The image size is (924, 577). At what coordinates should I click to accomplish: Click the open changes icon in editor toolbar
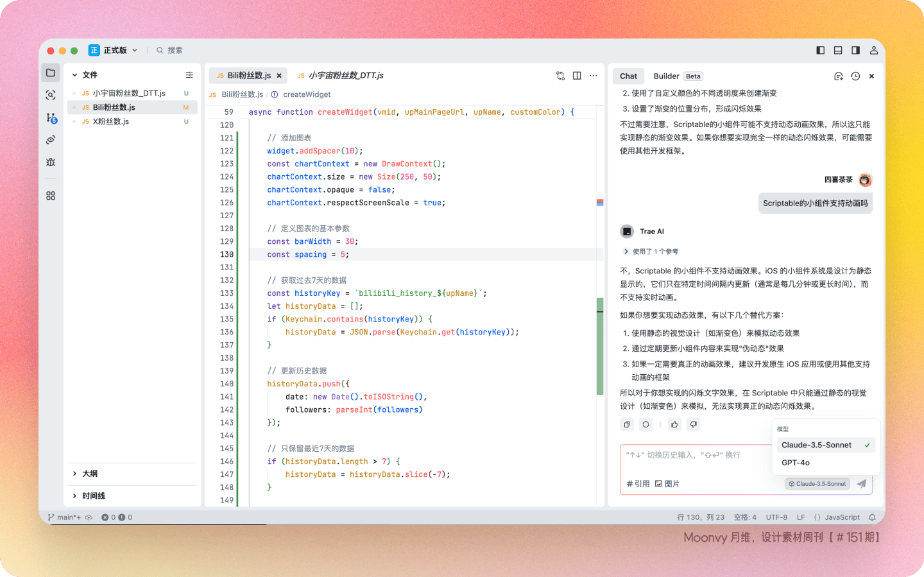560,76
